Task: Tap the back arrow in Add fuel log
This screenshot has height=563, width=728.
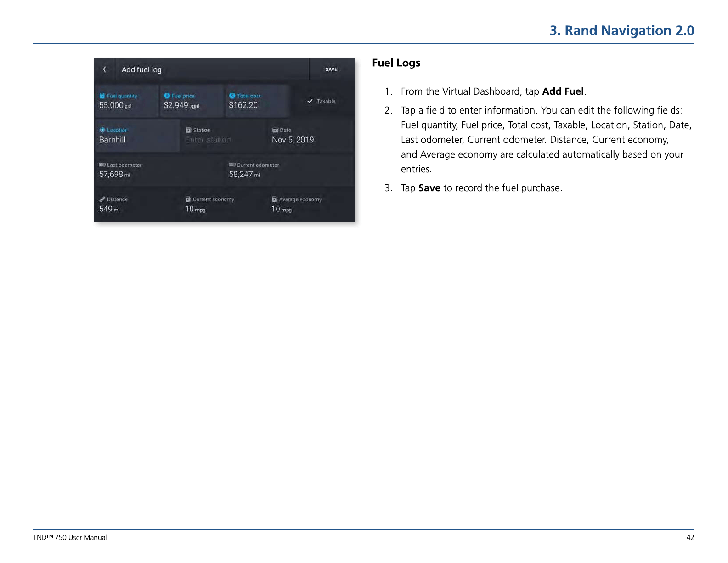Action: pos(105,69)
